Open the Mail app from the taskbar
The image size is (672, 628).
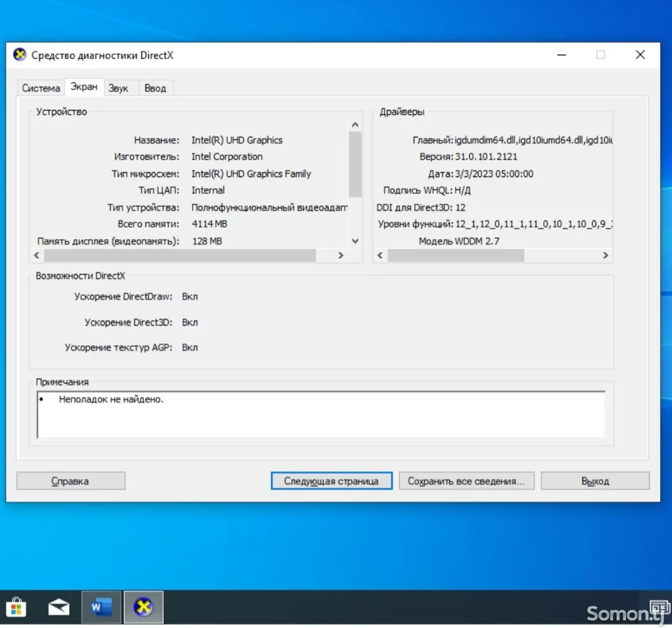click(59, 607)
